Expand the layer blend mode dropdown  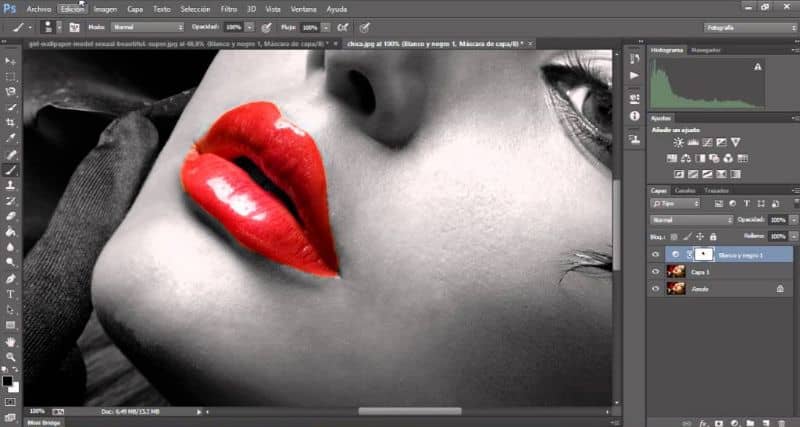[691, 219]
